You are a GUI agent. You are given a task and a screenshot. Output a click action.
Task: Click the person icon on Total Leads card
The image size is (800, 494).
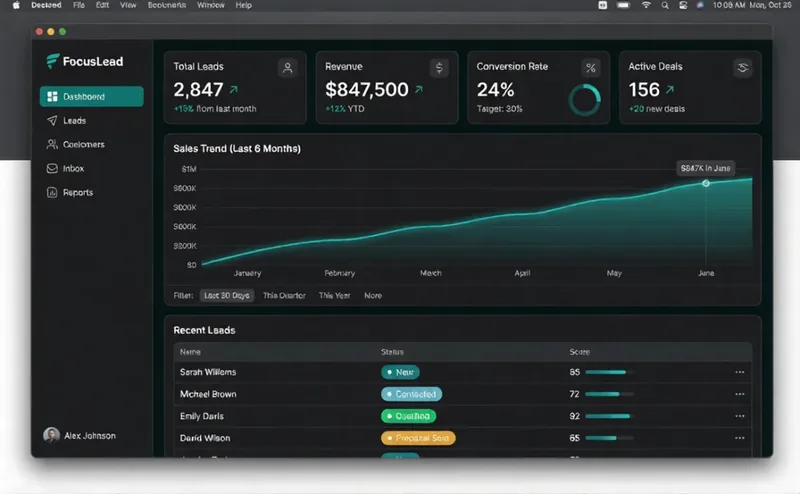pos(288,68)
